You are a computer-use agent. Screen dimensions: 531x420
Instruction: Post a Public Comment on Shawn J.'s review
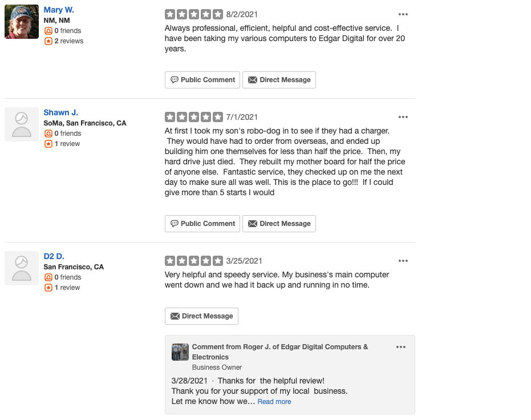point(202,224)
